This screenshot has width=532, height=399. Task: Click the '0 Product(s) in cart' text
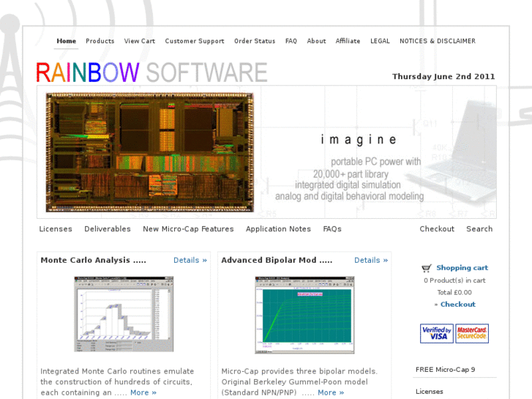(x=454, y=280)
